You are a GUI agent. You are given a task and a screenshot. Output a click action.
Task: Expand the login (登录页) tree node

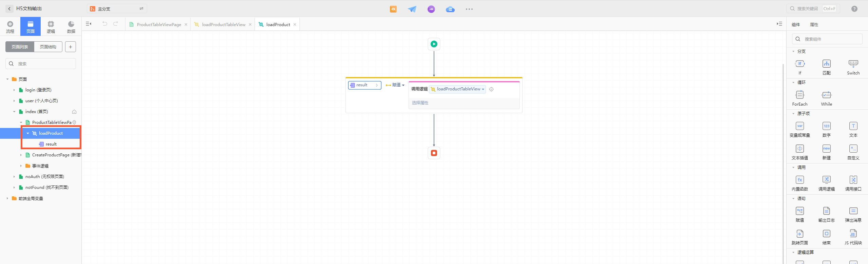coord(14,90)
